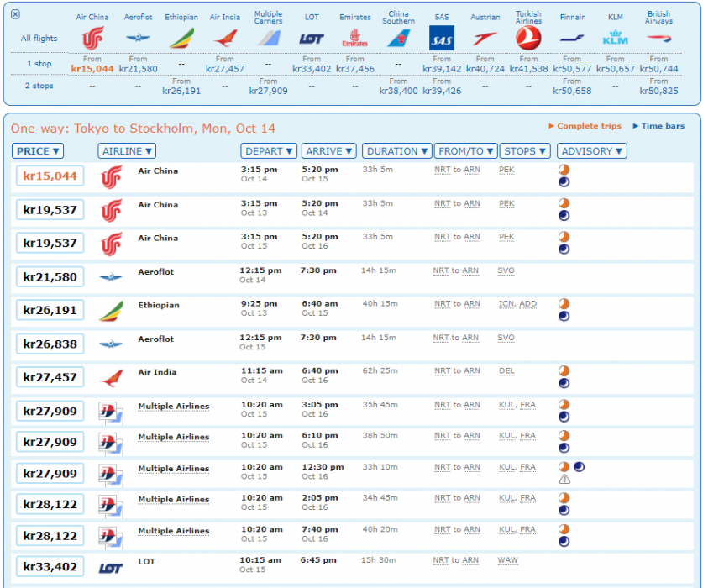Click PEK stop code on kr15,044 flight
The image size is (703, 588).
[x=506, y=170]
